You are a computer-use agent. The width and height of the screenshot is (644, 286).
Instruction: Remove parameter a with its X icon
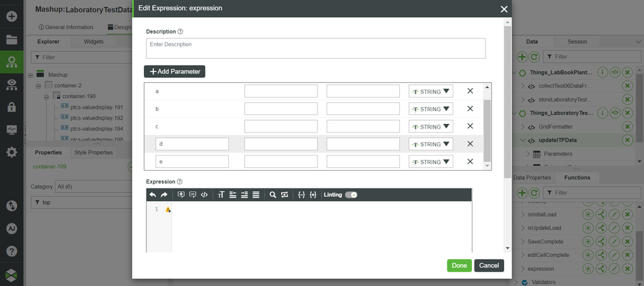click(470, 91)
